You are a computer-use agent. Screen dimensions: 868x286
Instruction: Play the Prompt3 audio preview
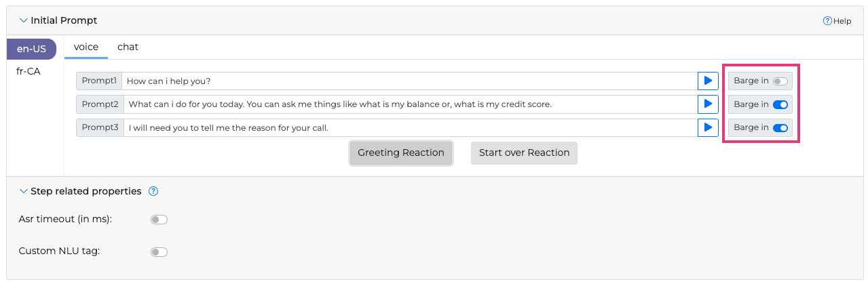click(x=708, y=127)
